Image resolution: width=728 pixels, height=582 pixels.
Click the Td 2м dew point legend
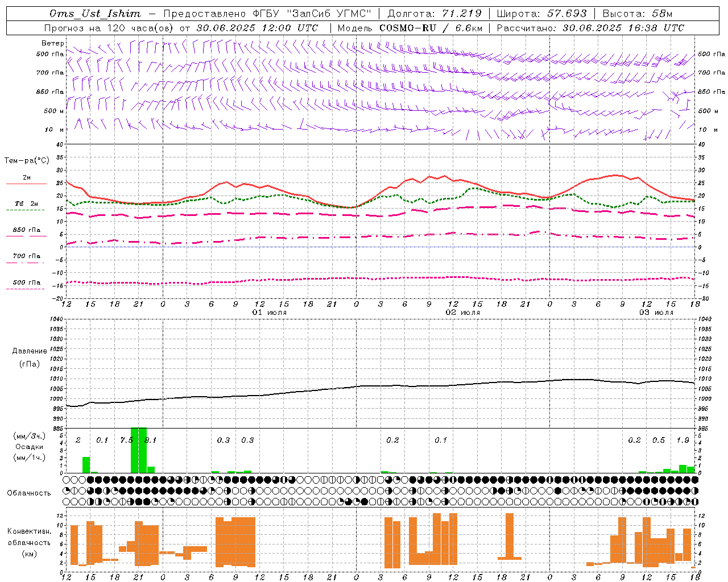(26, 203)
